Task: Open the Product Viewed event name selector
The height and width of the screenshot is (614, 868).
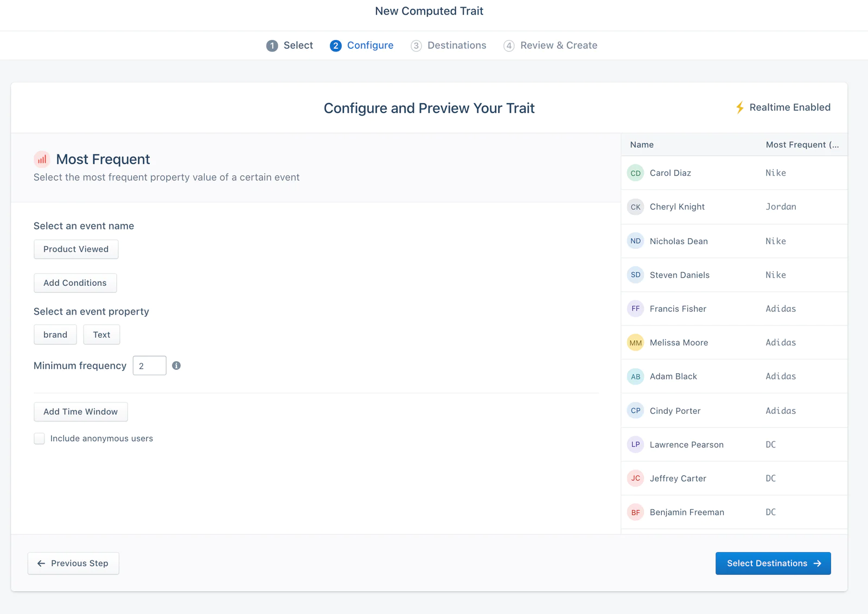Action: (x=75, y=249)
